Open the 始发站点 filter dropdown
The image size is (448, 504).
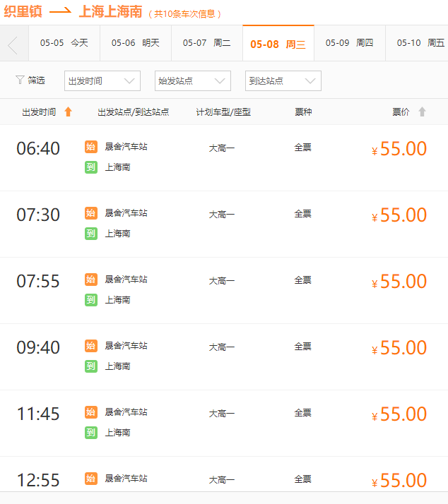tap(193, 80)
